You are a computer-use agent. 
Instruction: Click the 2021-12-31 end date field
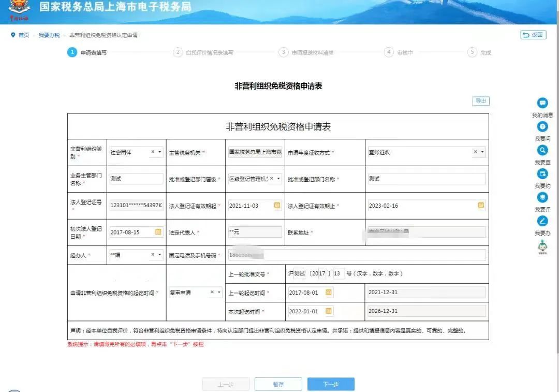tap(426, 293)
